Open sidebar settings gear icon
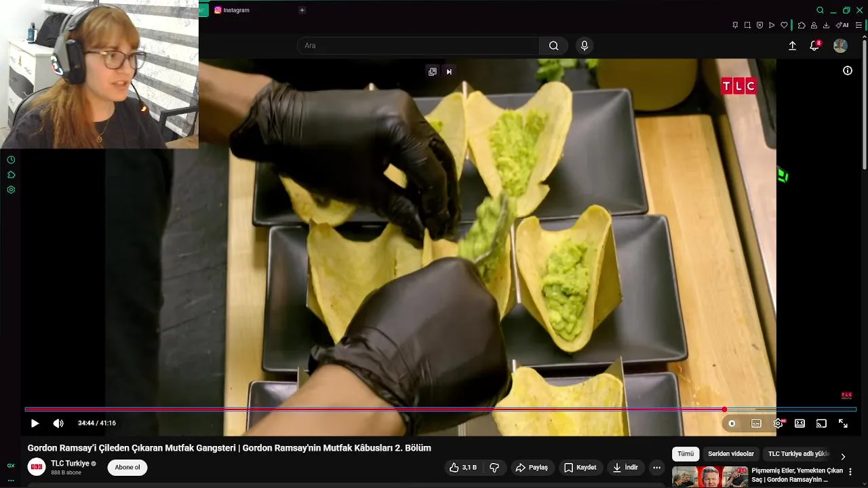The height and width of the screenshot is (488, 868). click(x=11, y=190)
